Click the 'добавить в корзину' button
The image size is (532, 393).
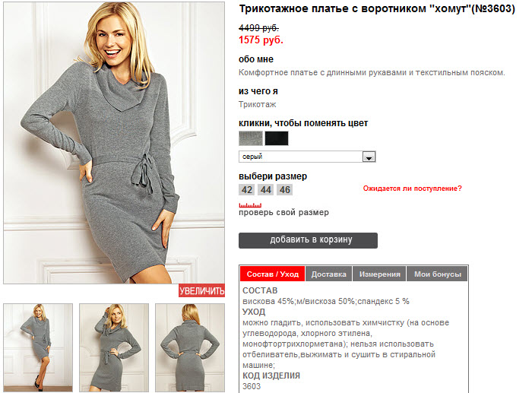coord(308,240)
